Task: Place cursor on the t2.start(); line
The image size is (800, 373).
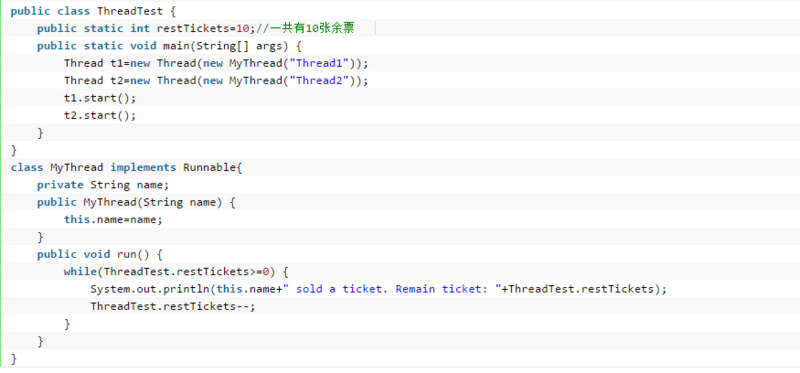Action: tap(100, 115)
